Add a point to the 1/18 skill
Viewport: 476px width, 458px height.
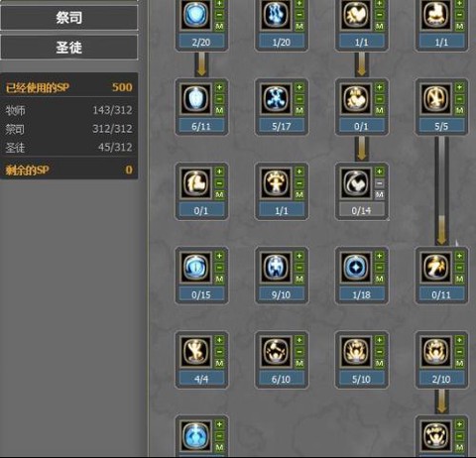[380, 256]
